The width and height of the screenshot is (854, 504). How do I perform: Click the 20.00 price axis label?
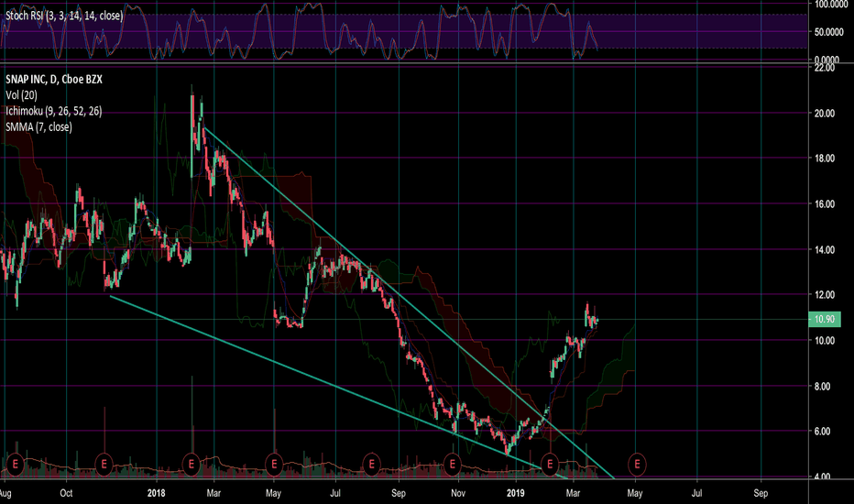(x=825, y=114)
